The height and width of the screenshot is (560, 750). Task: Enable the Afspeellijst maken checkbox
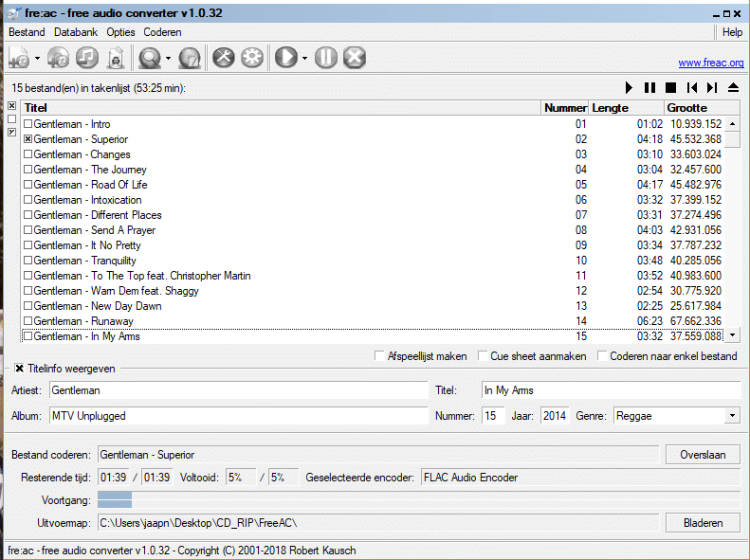380,355
